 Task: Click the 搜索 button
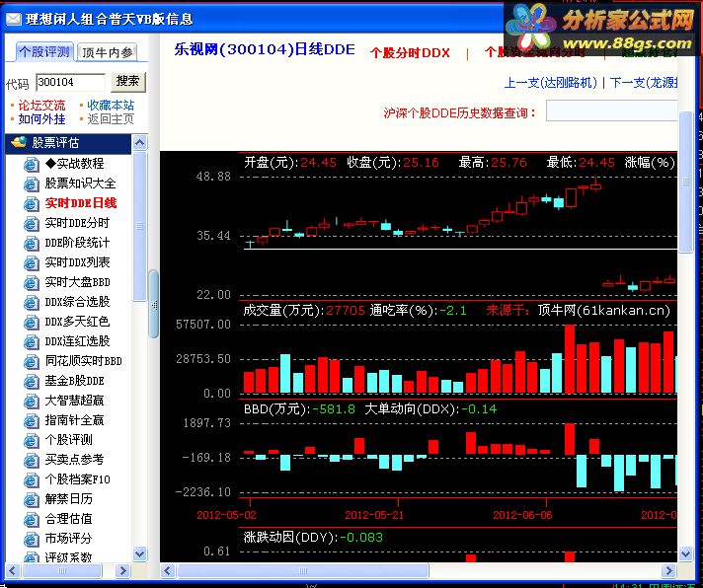(128, 82)
